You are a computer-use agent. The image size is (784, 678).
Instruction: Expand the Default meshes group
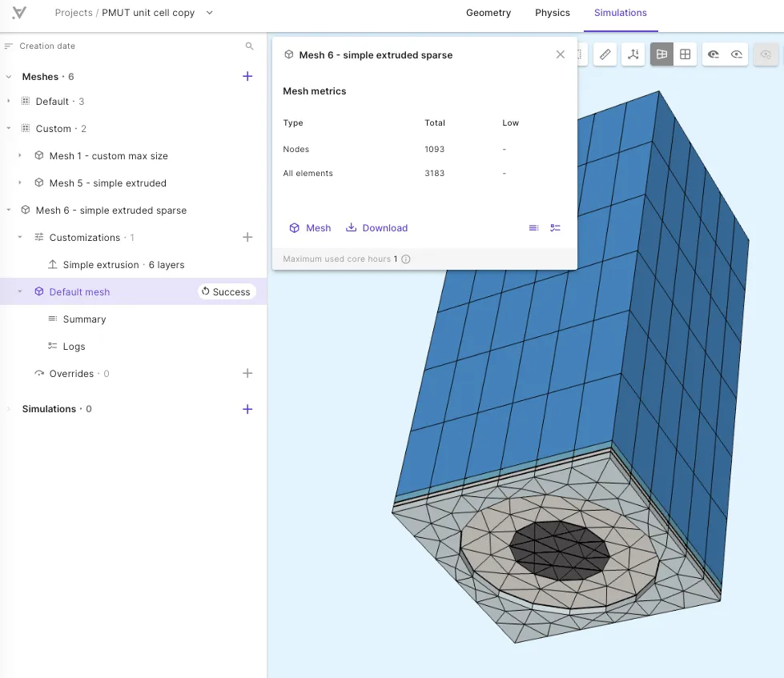(x=9, y=101)
